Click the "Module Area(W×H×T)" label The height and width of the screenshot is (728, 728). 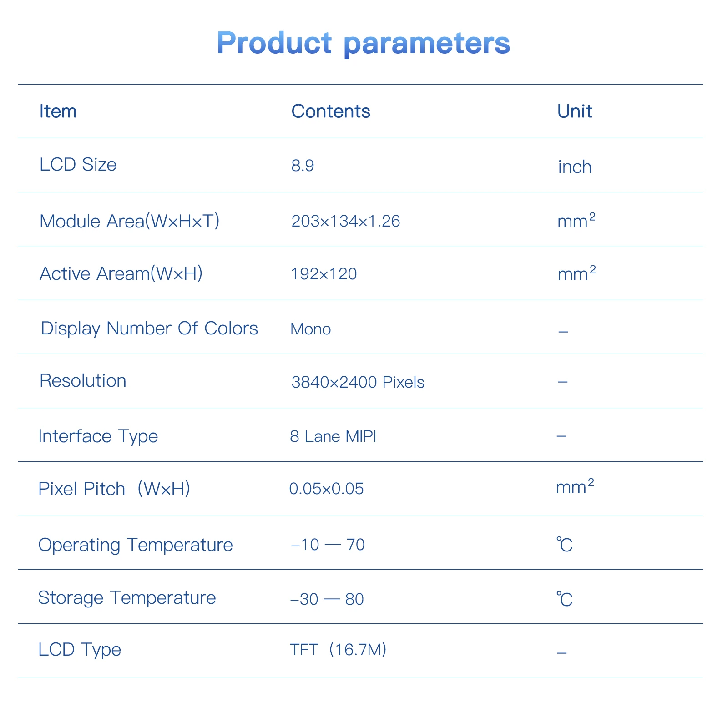(x=129, y=221)
